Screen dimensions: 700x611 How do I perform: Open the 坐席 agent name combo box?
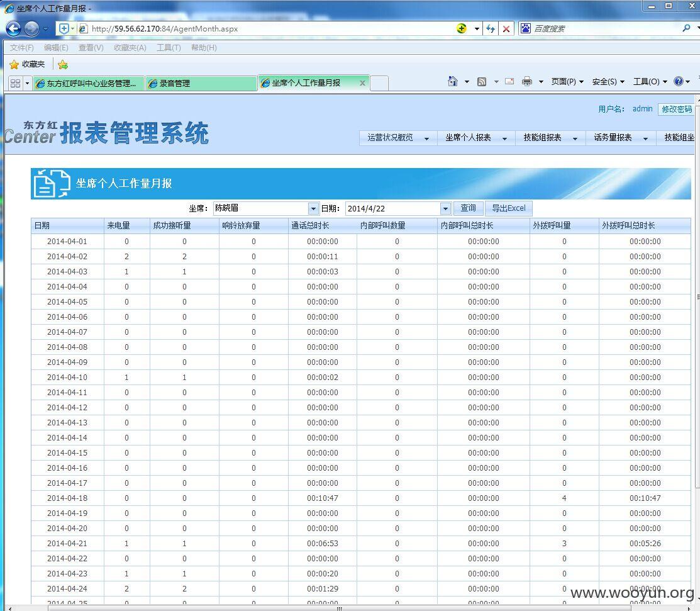pyautogui.click(x=265, y=208)
